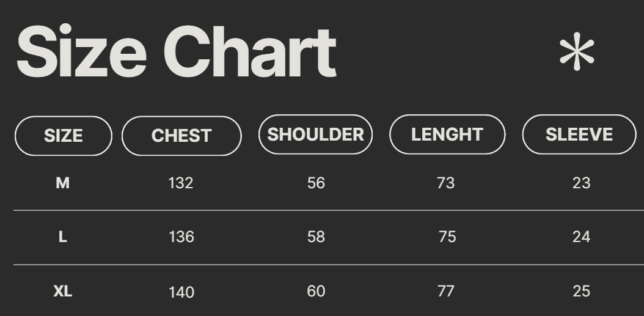Click chest value 140
This screenshot has height=316, width=644.
tap(181, 292)
